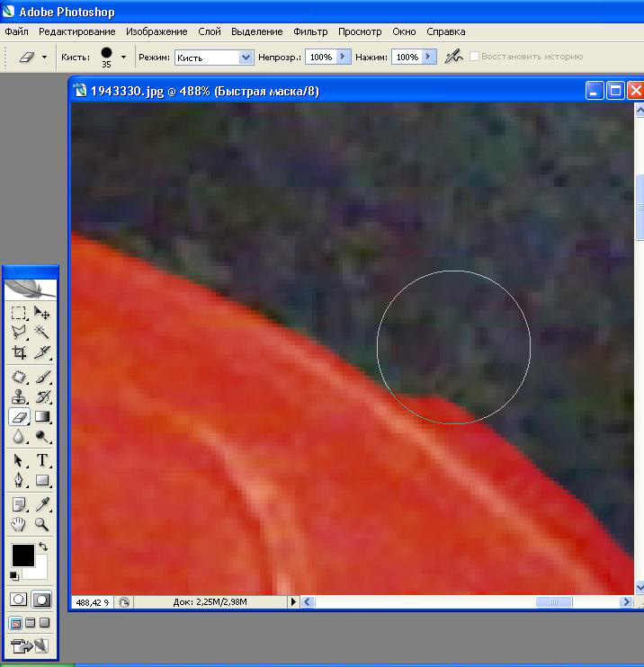Image resolution: width=644 pixels, height=667 pixels.
Task: Open the Файл menu
Action: click(16, 31)
